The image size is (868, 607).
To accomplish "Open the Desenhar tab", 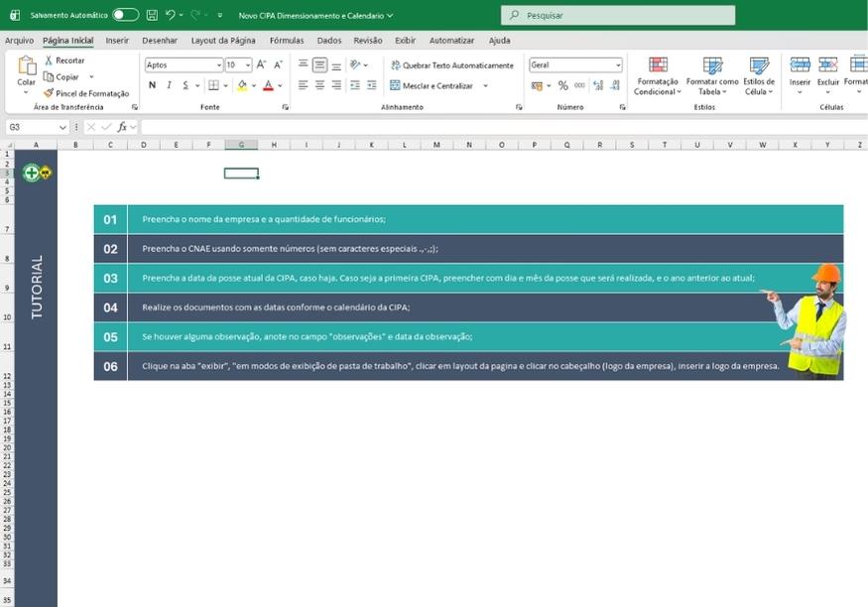I will (160, 41).
